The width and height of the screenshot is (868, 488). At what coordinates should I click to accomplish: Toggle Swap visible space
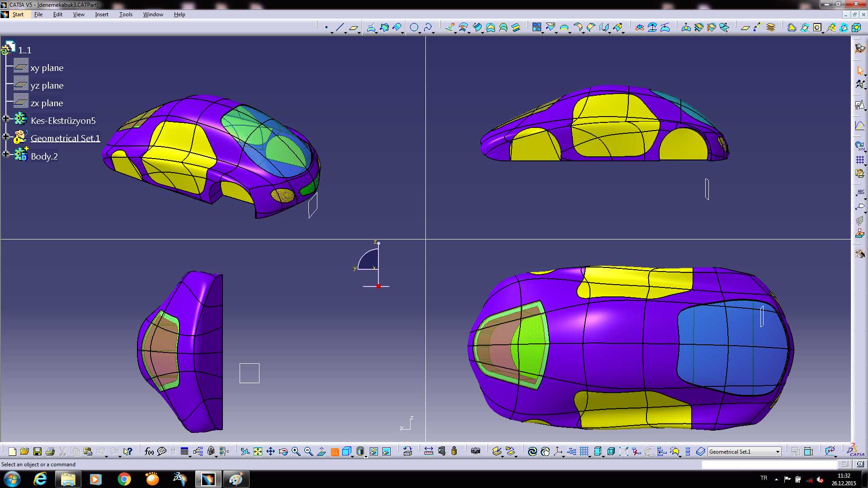click(387, 451)
